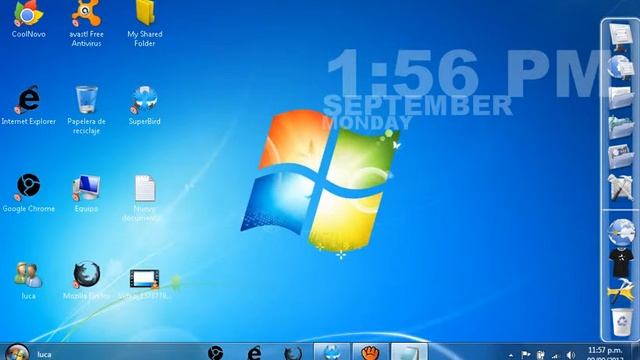640x360 pixels.
Task: Select the Google Chrome desktop icon
Action: 28,193
